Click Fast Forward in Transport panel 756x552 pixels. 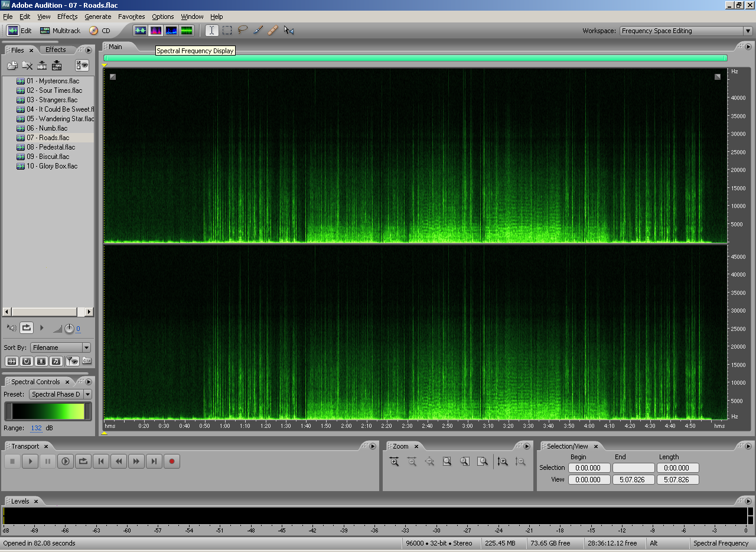[136, 461]
